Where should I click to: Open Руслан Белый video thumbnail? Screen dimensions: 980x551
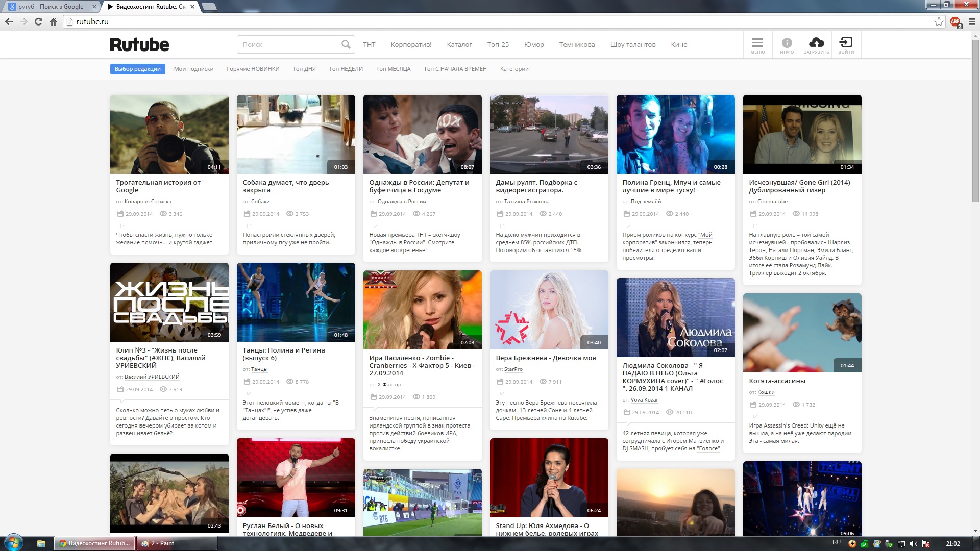pyautogui.click(x=296, y=478)
